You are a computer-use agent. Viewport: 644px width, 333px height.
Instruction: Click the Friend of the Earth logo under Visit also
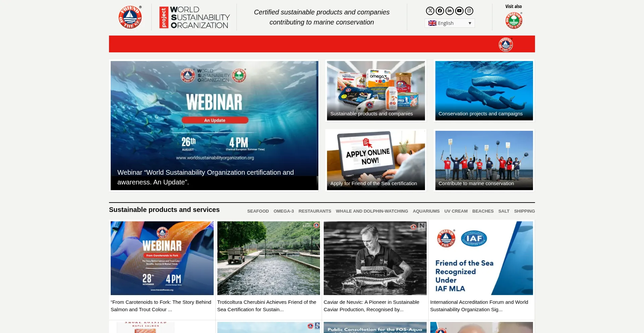pos(514,20)
